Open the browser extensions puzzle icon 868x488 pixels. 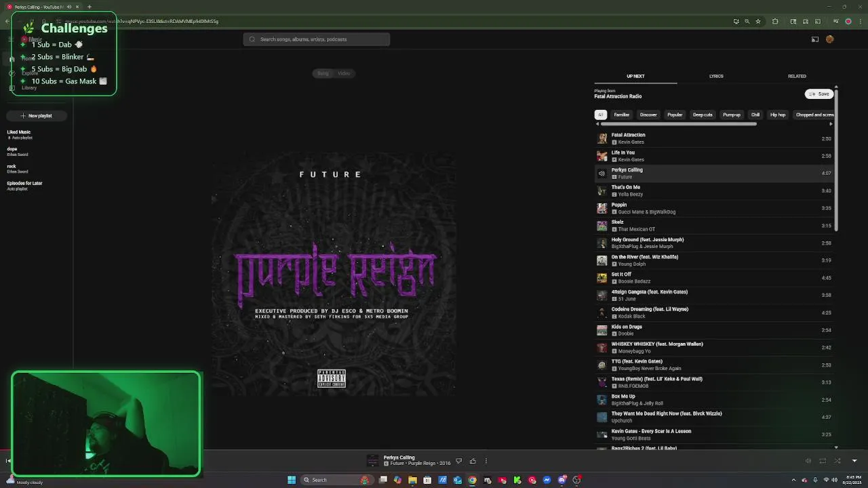775,21
